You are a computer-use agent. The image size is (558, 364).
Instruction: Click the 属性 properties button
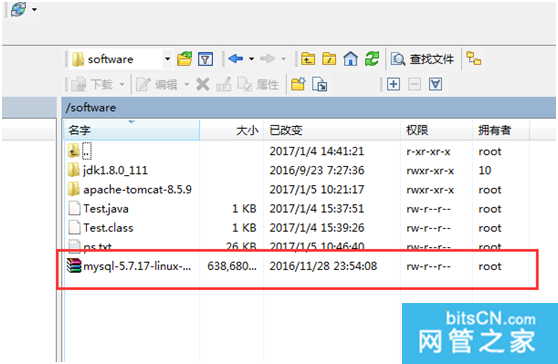coord(258,85)
